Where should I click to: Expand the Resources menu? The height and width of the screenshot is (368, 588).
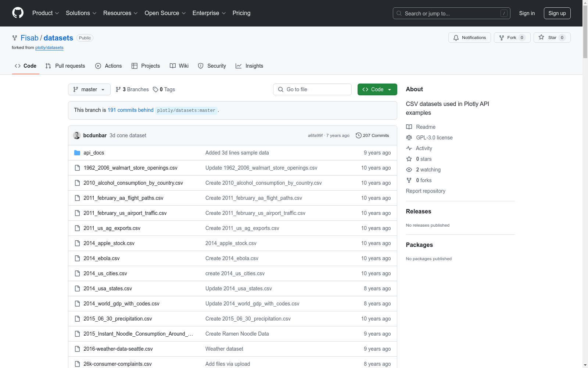point(121,13)
